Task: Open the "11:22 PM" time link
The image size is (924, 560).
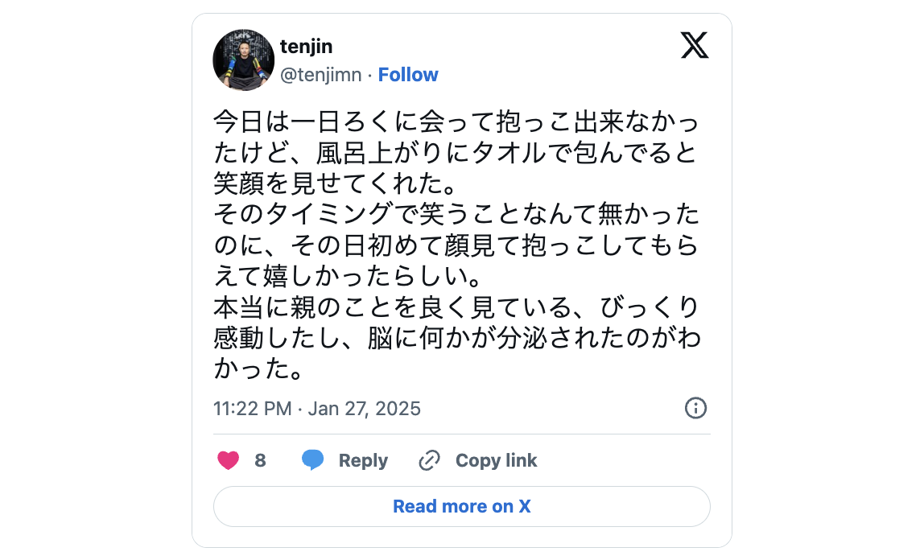Action: click(252, 409)
